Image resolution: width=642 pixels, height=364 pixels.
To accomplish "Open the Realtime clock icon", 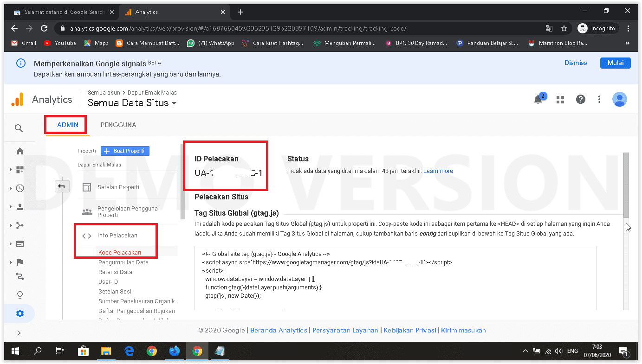I will [20, 188].
